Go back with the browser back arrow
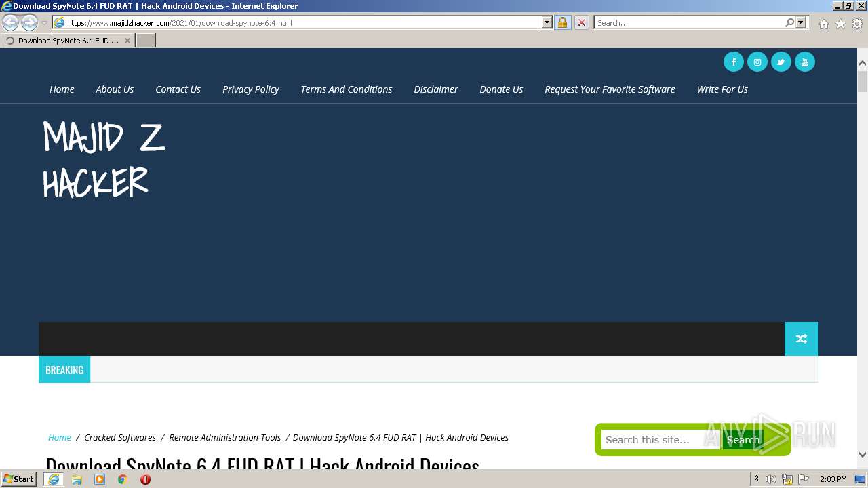 point(11,23)
